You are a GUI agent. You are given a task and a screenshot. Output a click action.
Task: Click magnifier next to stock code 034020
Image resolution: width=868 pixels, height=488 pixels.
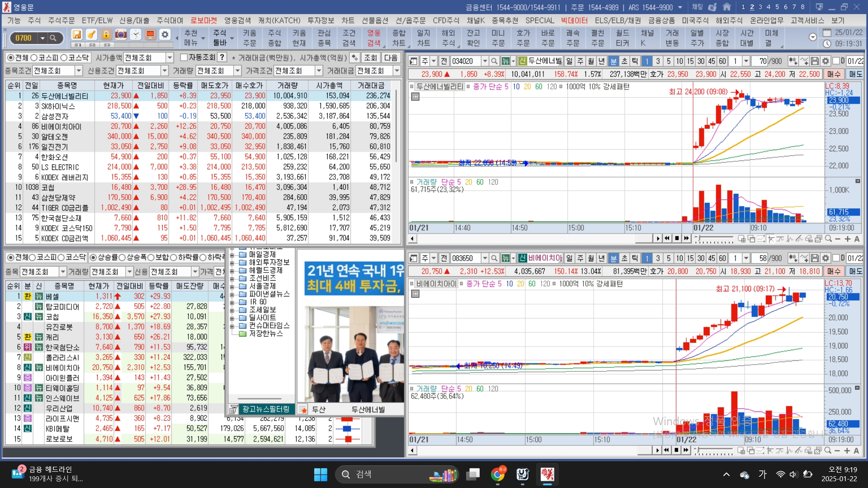point(494,61)
